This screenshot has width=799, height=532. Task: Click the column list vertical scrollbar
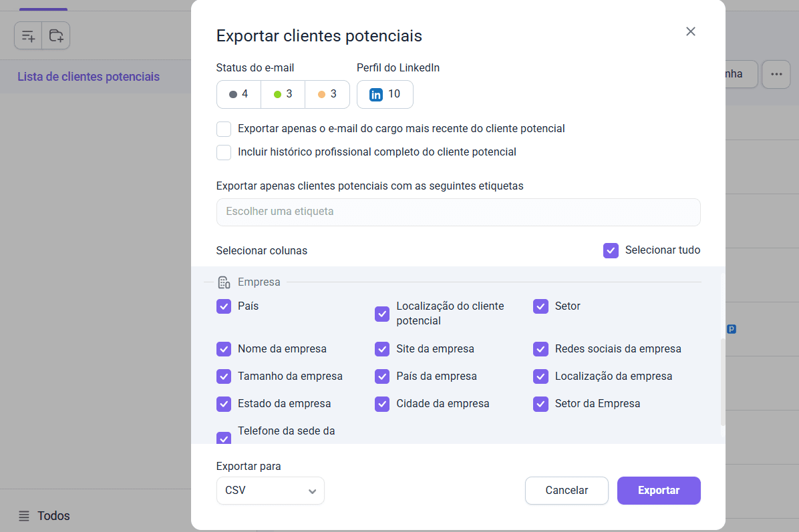[722, 382]
